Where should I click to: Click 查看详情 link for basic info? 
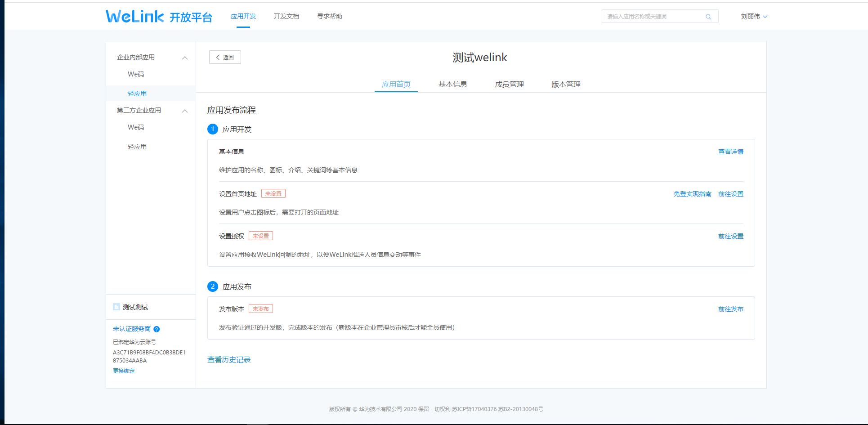pyautogui.click(x=730, y=152)
